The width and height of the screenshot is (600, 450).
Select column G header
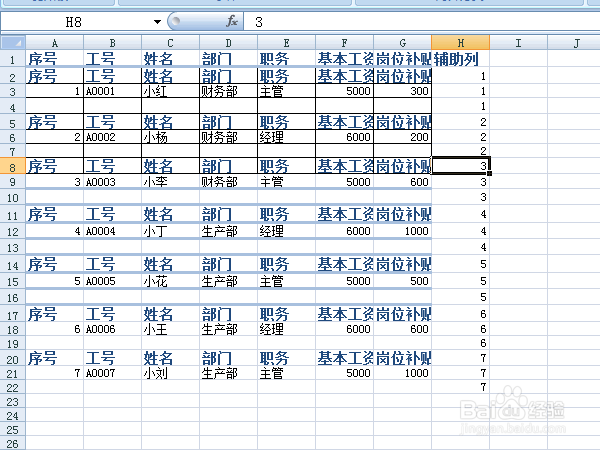click(403, 42)
